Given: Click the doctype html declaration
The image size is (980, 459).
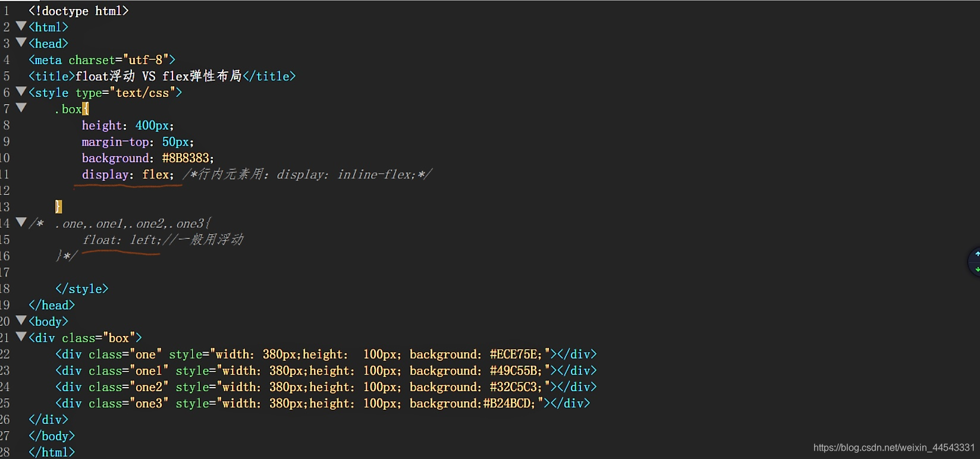Looking at the screenshot, I should (x=78, y=11).
